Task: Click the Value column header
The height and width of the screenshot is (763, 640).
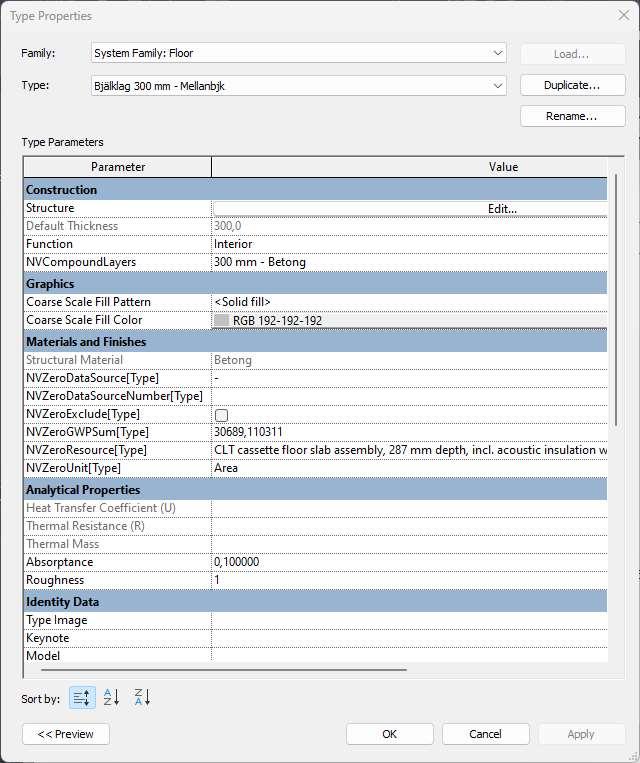Action: (x=409, y=167)
